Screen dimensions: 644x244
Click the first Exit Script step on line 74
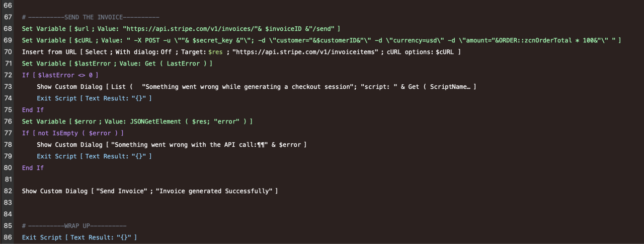(94, 98)
